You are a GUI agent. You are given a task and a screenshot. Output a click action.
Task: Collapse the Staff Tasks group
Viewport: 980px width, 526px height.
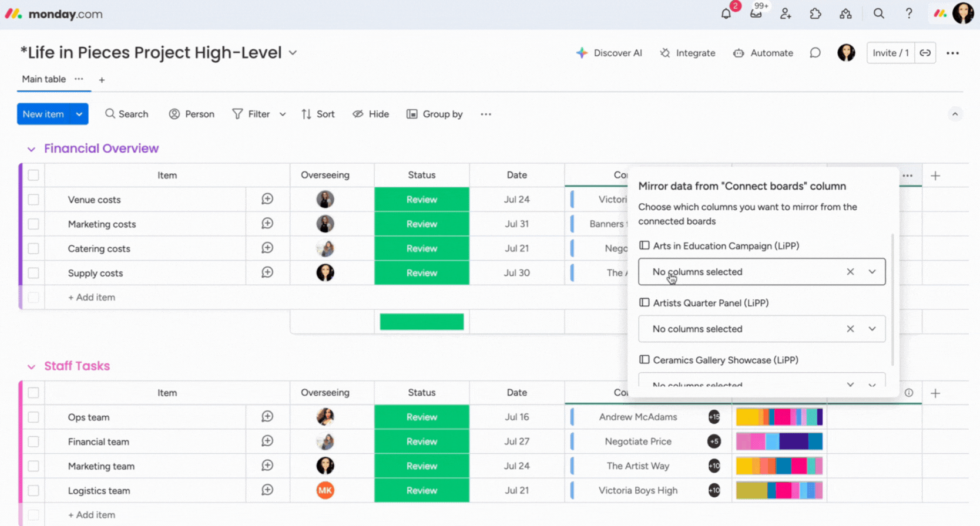[x=31, y=367]
